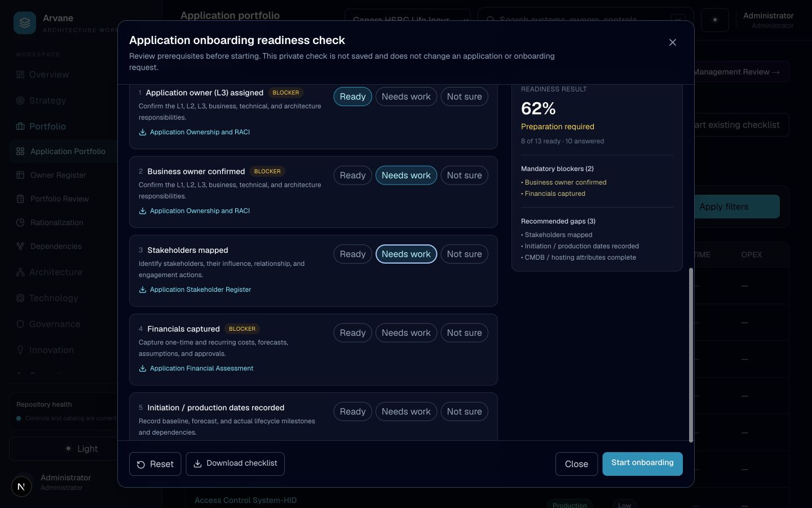Click the Download checklist button's download icon
Image resolution: width=812 pixels, height=508 pixels.
click(x=197, y=463)
